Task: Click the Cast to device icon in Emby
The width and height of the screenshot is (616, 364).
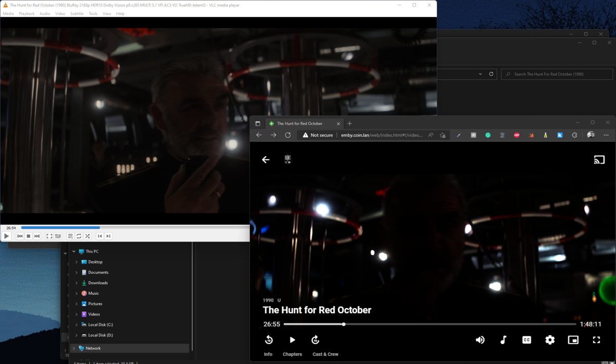Action: coord(599,159)
